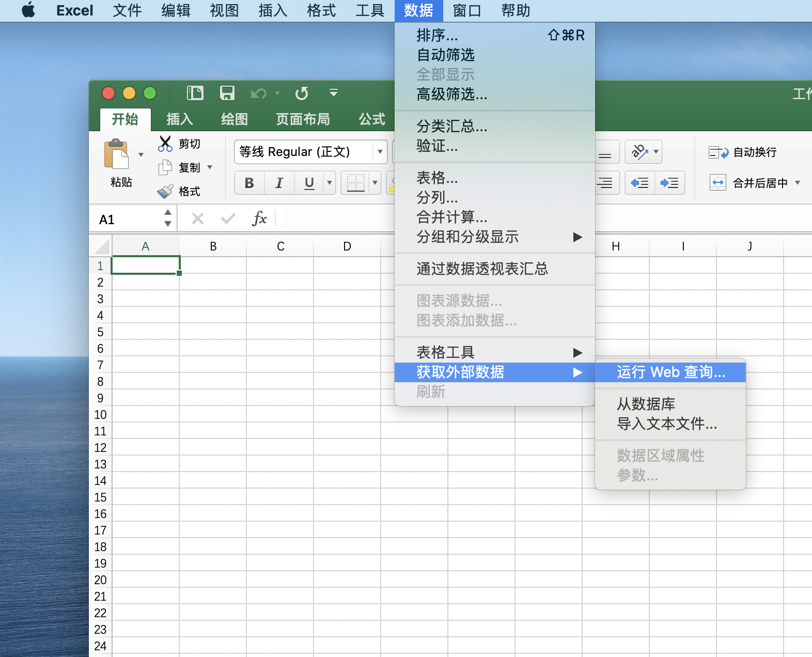Choose 分类汇总... menu entry
This screenshot has height=657, width=812.
coord(495,126)
